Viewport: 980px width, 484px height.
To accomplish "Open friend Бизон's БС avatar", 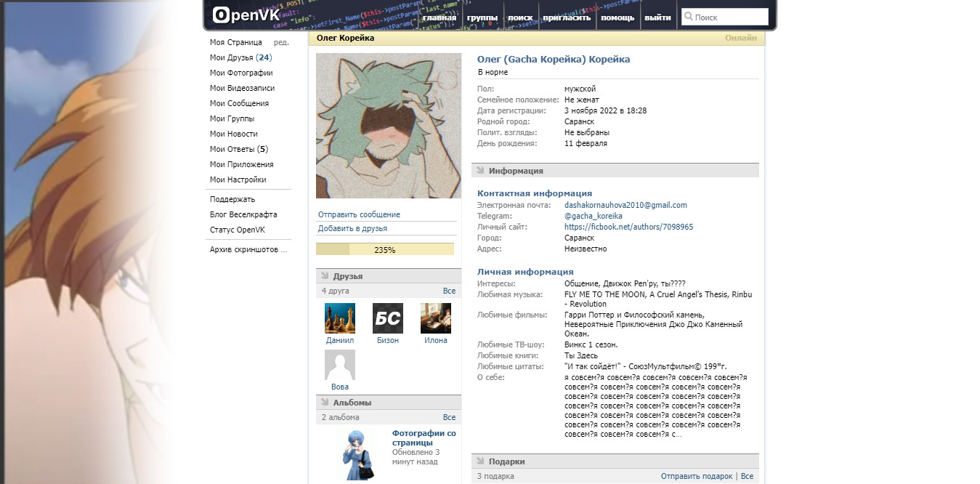I will click(388, 318).
